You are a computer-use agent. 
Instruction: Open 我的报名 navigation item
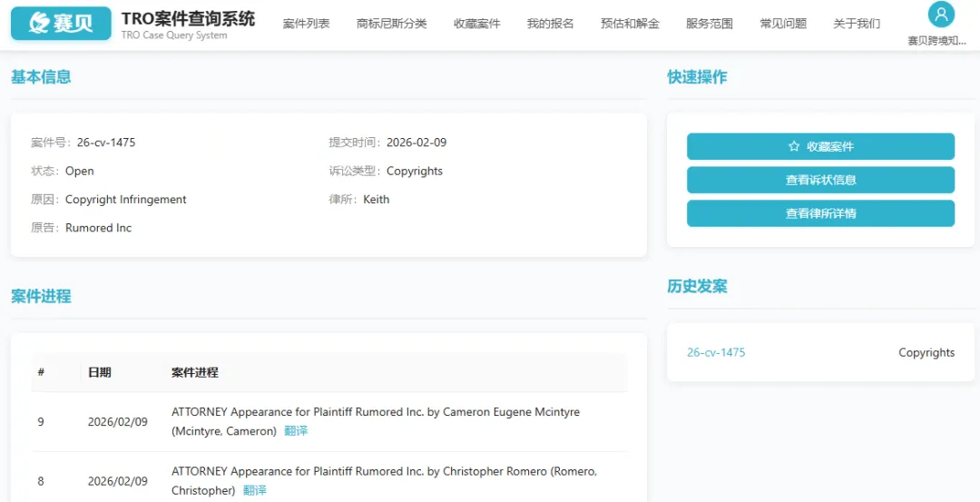[x=550, y=24]
